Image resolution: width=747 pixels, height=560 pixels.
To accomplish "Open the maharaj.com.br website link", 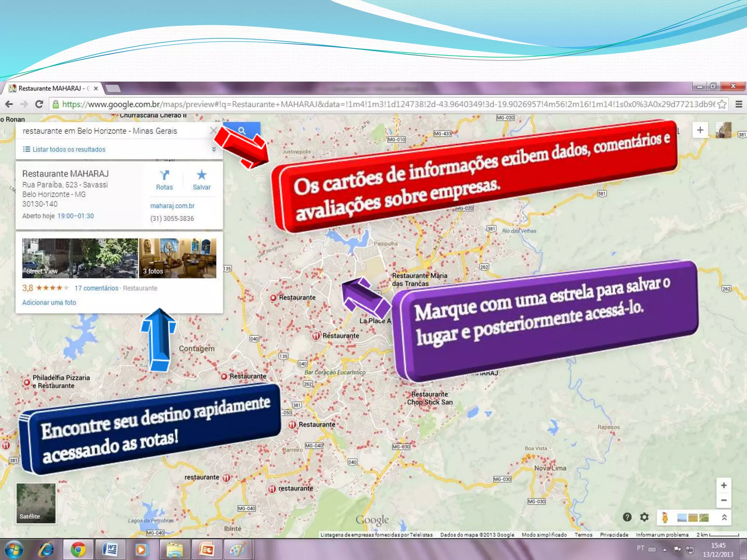I will point(172,206).
